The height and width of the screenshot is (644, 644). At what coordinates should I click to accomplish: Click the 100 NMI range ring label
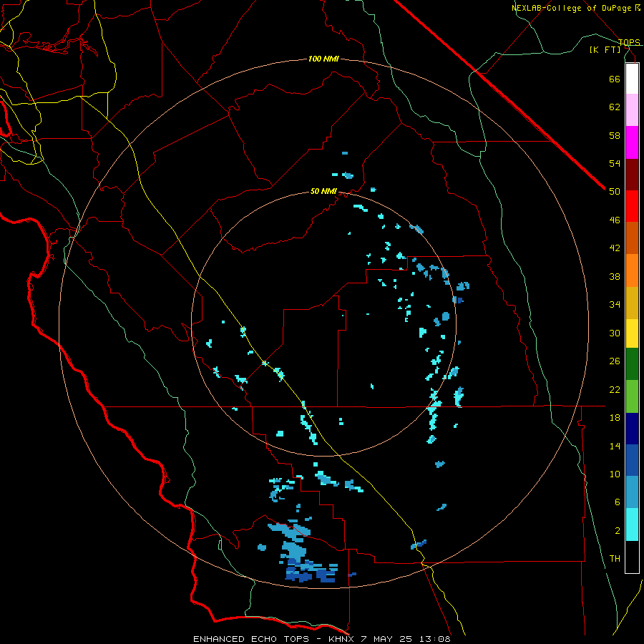pos(323,59)
